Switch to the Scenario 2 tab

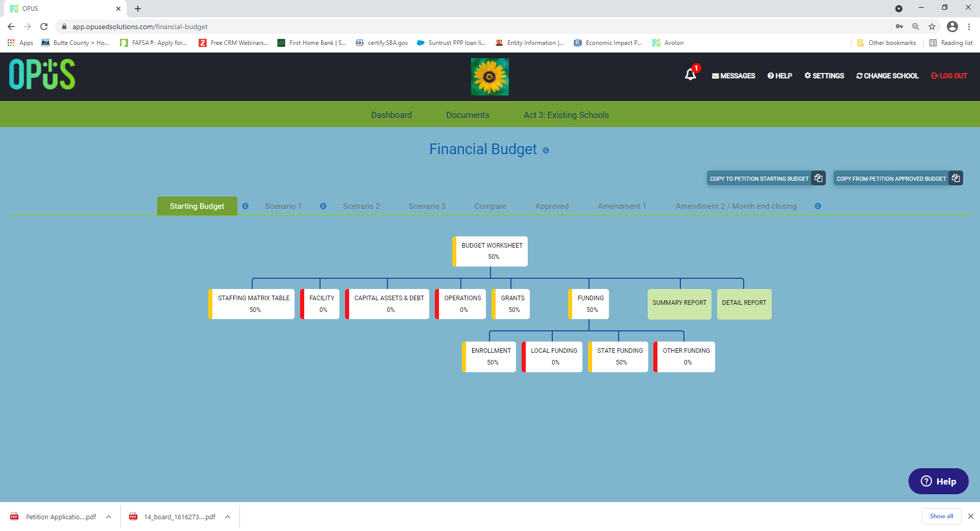(361, 206)
